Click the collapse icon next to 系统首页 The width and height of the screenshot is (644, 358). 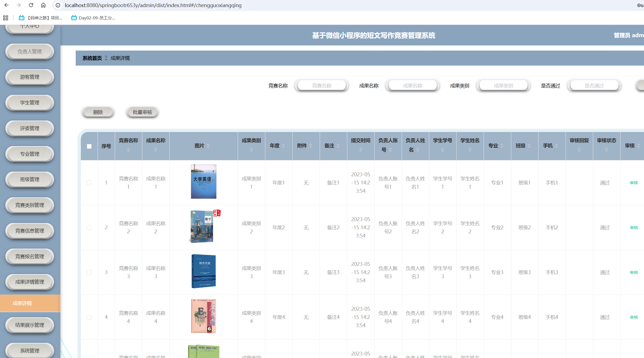point(106,58)
